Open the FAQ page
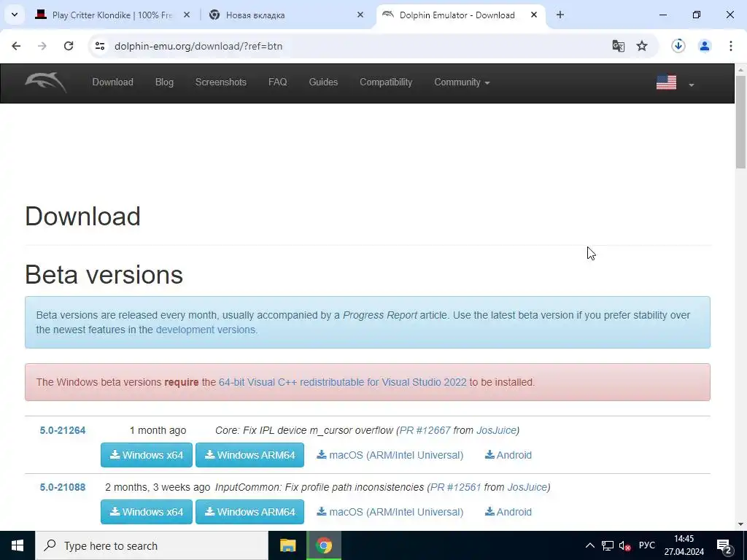 [278, 82]
